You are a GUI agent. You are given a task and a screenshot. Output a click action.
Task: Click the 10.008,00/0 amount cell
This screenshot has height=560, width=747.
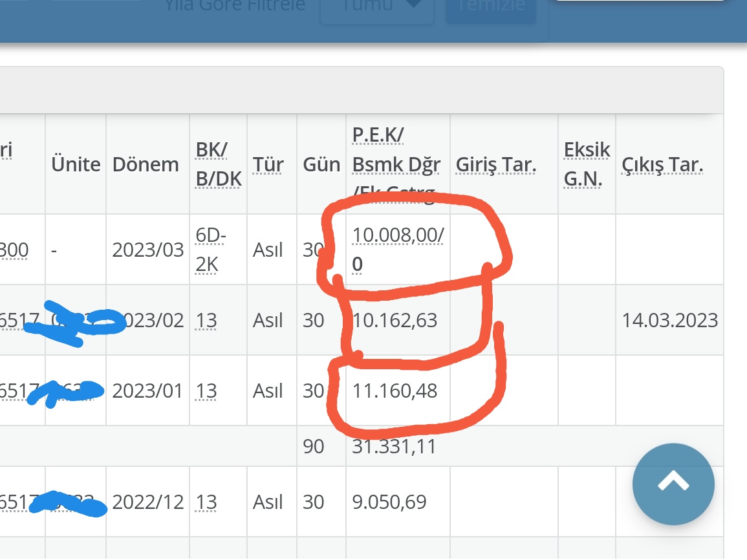pos(398,250)
